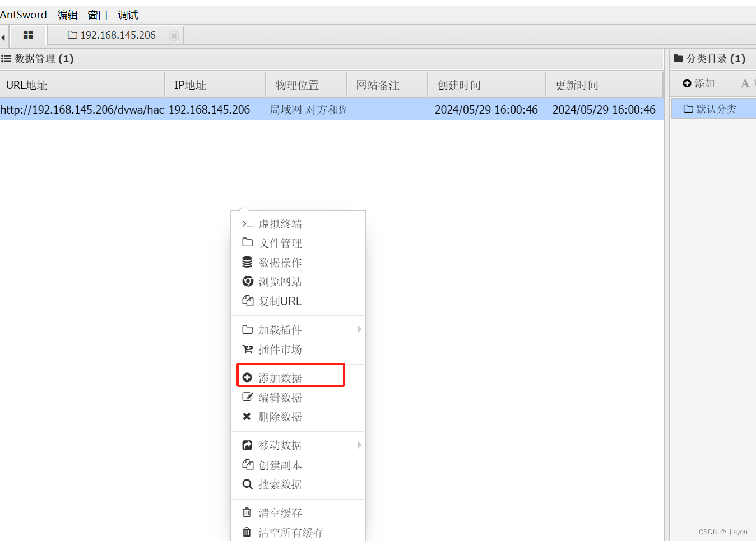Image resolution: width=756 pixels, height=541 pixels.
Task: Click the plus icon beside 添加数据
Action: point(247,377)
